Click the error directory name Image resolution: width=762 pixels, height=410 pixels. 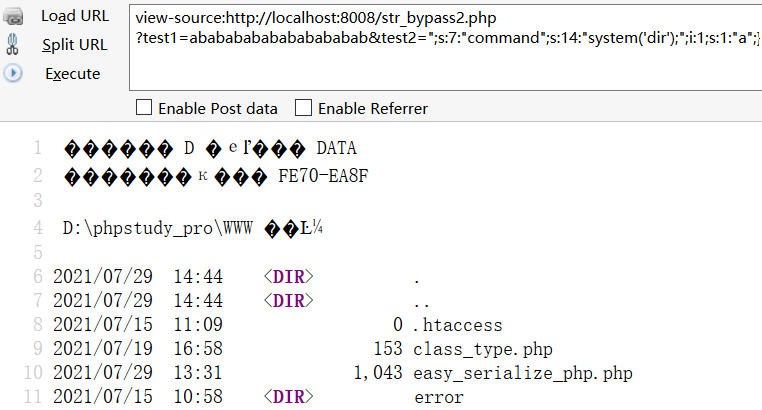pos(438,397)
